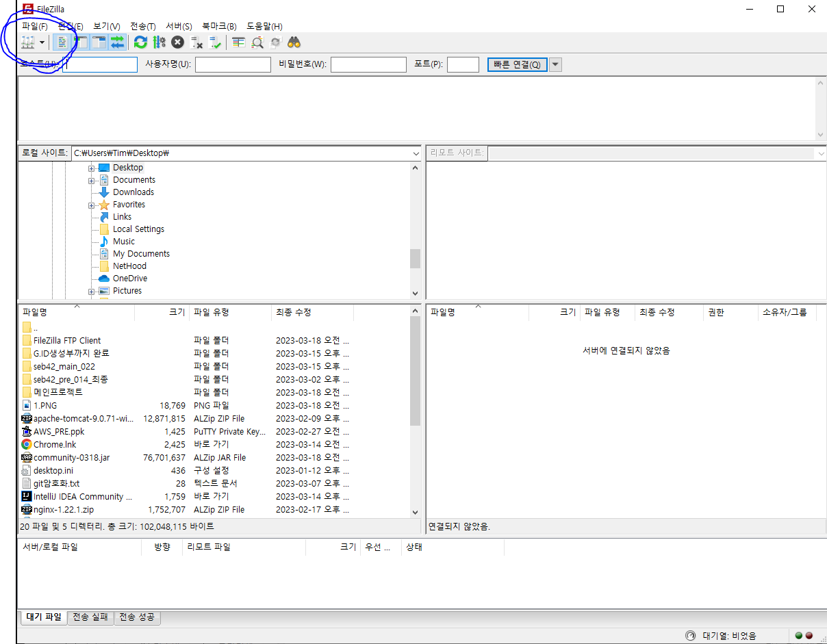Expand the Pictures tree node
Viewport: 827px width, 644px height.
click(92, 291)
